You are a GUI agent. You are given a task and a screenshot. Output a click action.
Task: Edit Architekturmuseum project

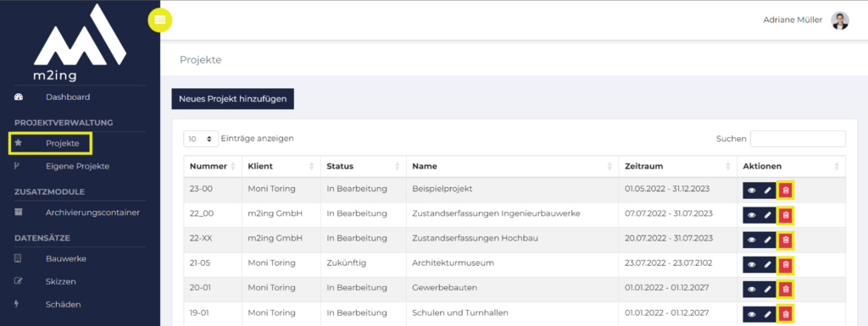pos(767,265)
